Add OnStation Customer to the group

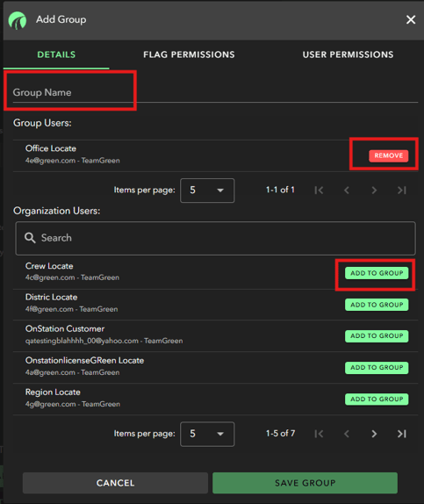point(377,336)
